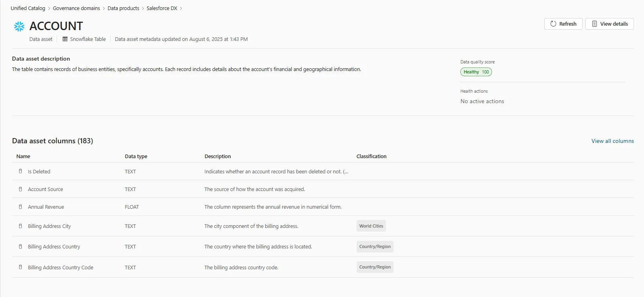644x297 pixels.
Task: Navigate to Governance domains breadcrumb
Action: click(x=76, y=8)
